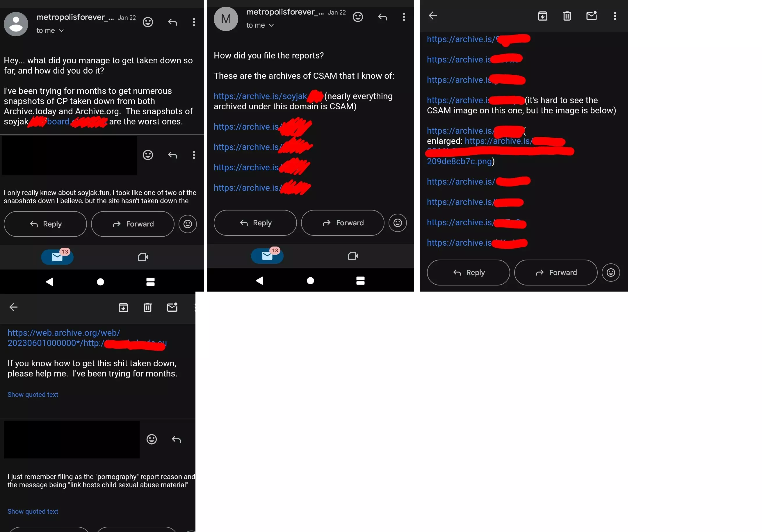Select the black redacted sender block above 'I only really knew'

69,155
